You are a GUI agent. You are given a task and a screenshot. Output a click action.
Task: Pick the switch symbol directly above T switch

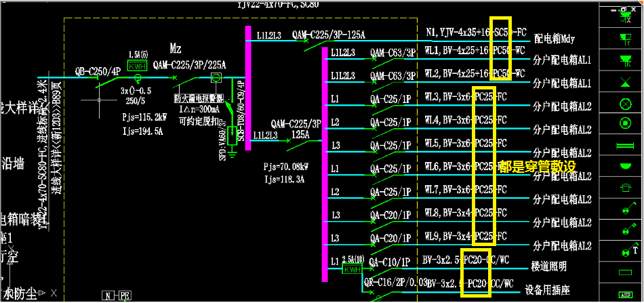(x=628, y=230)
